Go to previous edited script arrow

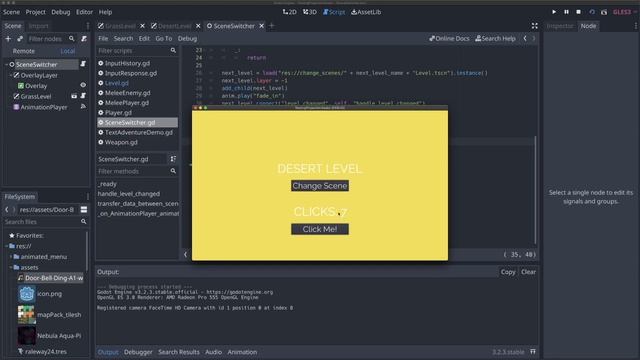(x=525, y=38)
